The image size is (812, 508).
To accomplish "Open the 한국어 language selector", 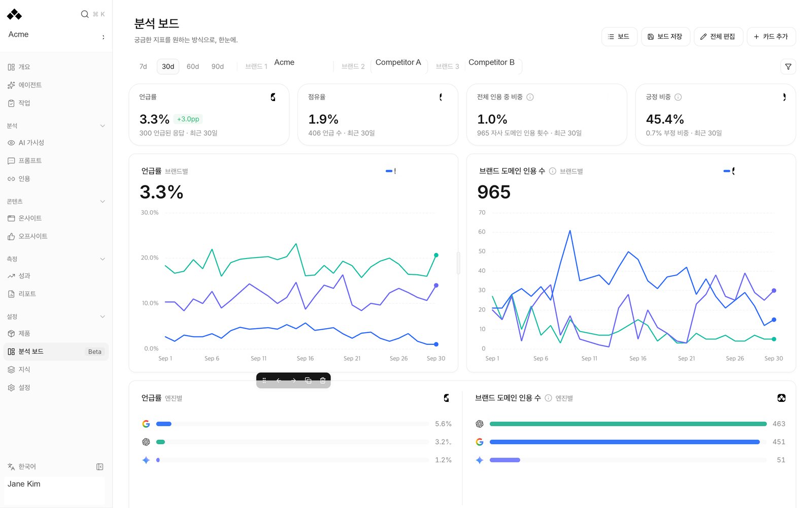I will [x=22, y=467].
